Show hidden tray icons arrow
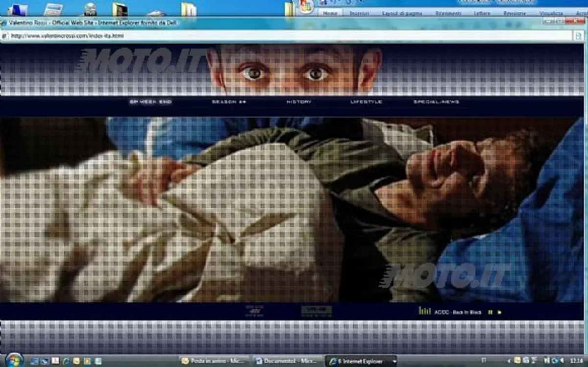 (x=508, y=361)
